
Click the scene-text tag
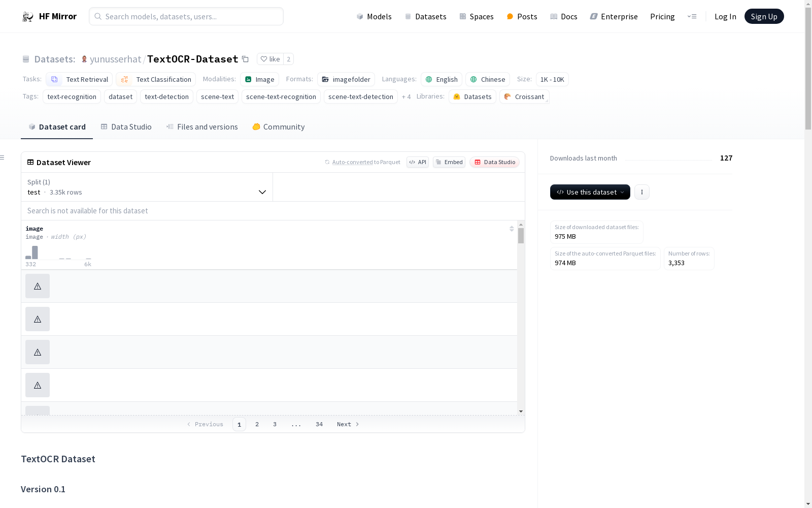(x=217, y=97)
